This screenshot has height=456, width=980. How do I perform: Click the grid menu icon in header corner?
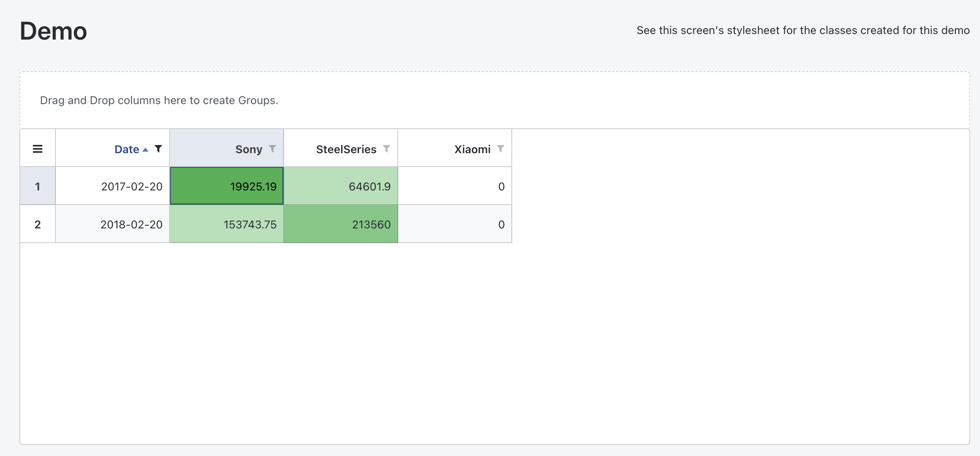(38, 148)
